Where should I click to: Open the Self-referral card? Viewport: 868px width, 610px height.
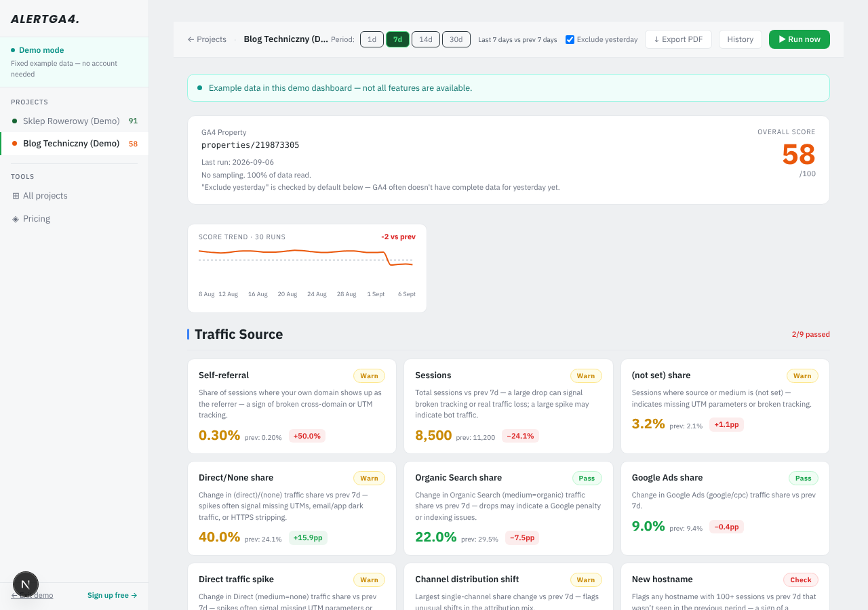pyautogui.click(x=292, y=406)
